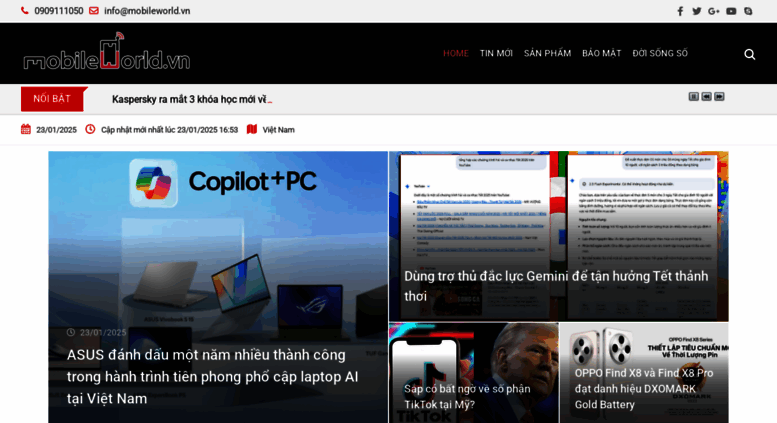Open the Facebook social icon
Viewport: 777px width, 423px height.
point(680,11)
